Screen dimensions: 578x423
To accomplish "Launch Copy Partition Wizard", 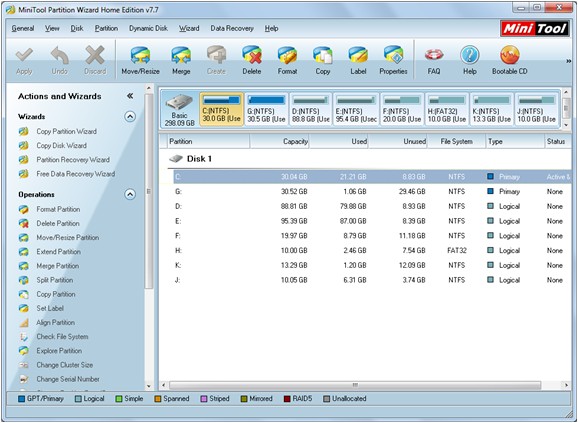I will pyautogui.click(x=66, y=132).
